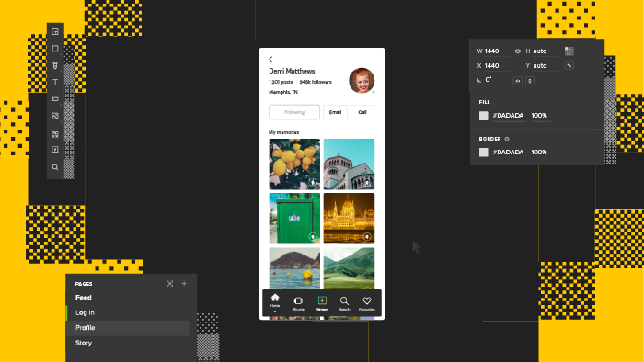Edit the W width field

(496, 51)
